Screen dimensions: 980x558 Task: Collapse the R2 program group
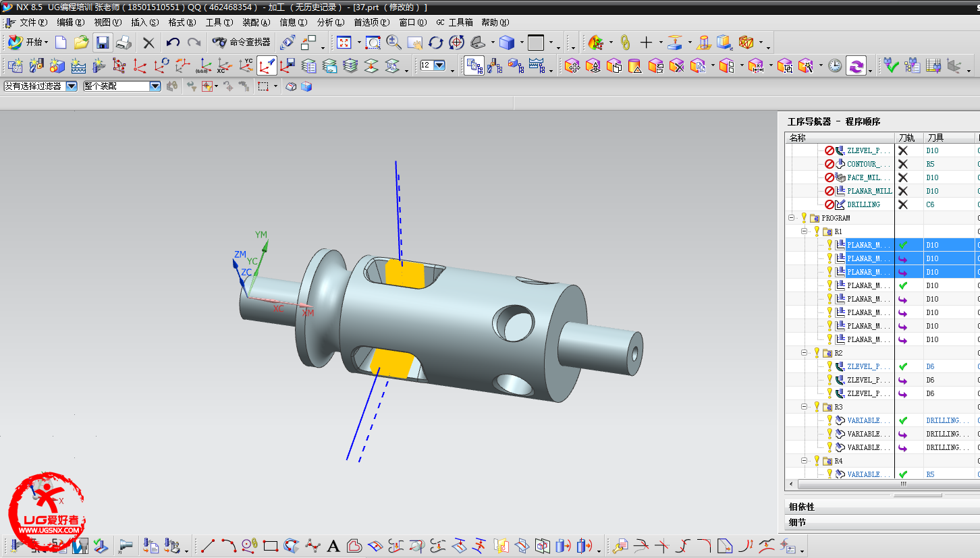coord(804,353)
